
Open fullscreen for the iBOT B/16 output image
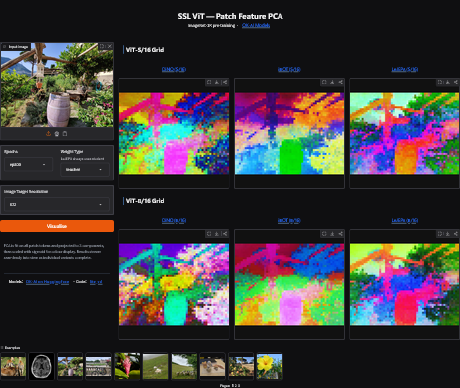click(324, 234)
